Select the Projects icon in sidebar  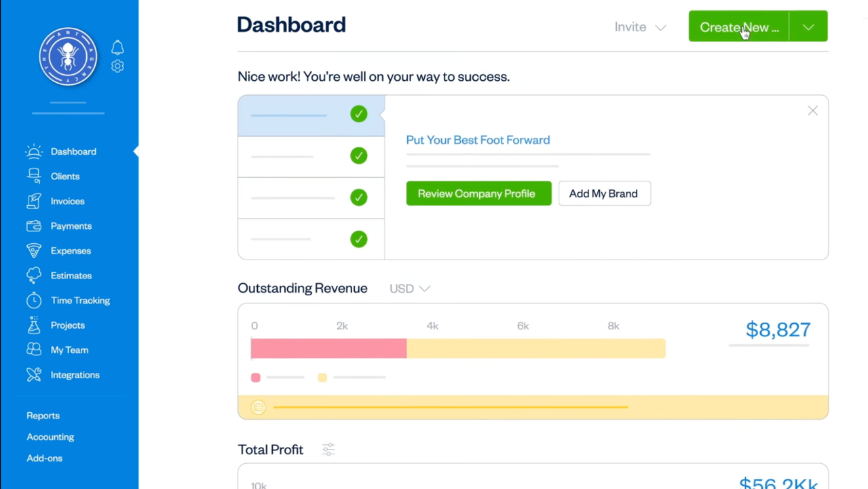[34, 325]
